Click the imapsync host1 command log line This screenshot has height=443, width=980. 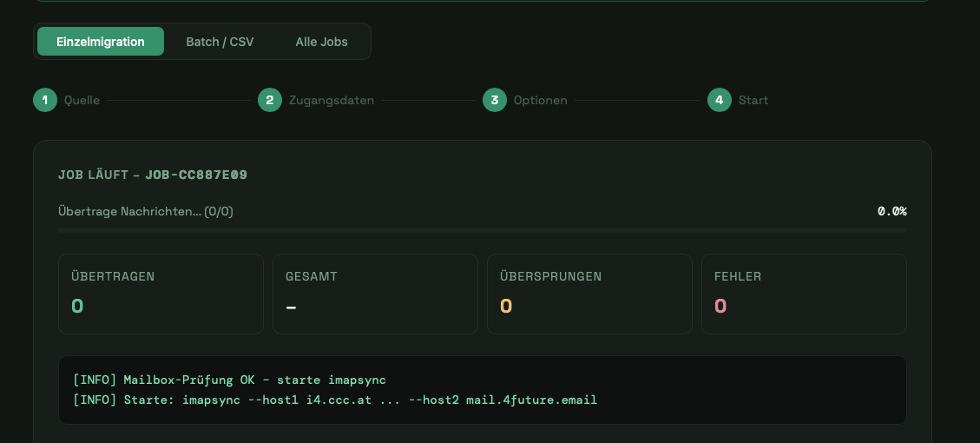point(335,400)
